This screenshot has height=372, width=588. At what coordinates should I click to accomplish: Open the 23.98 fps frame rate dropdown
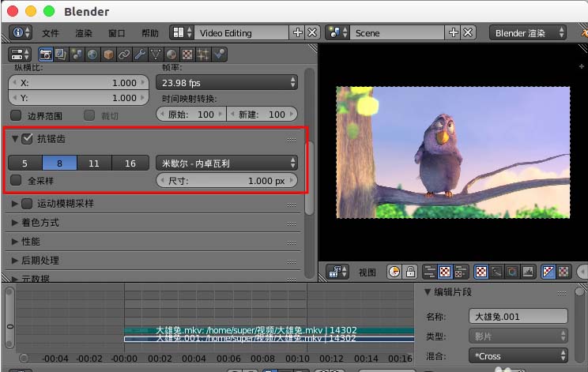[x=227, y=83]
